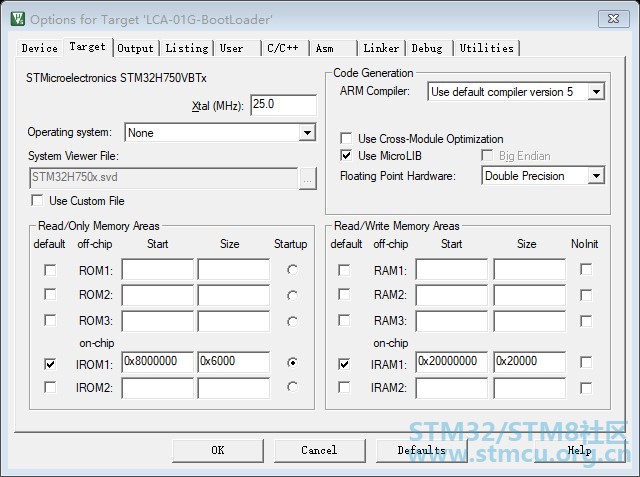
Task: Enable Use Cross-Module Optimization
Action: (346, 138)
